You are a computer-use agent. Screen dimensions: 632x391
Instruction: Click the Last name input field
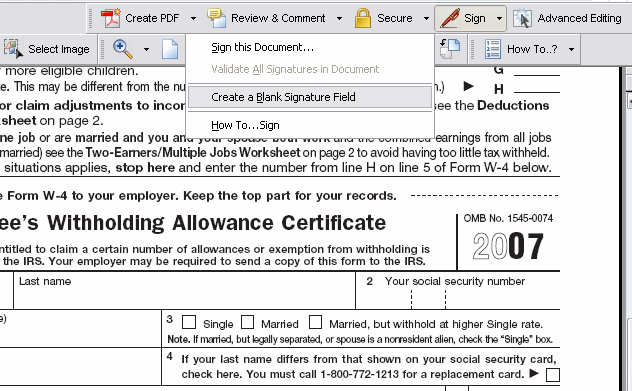[x=185, y=291]
